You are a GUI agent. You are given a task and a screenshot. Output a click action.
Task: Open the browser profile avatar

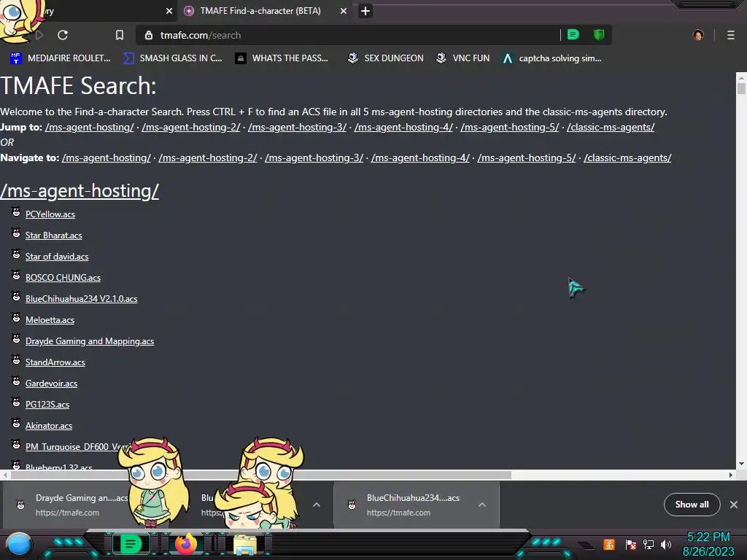click(x=698, y=35)
